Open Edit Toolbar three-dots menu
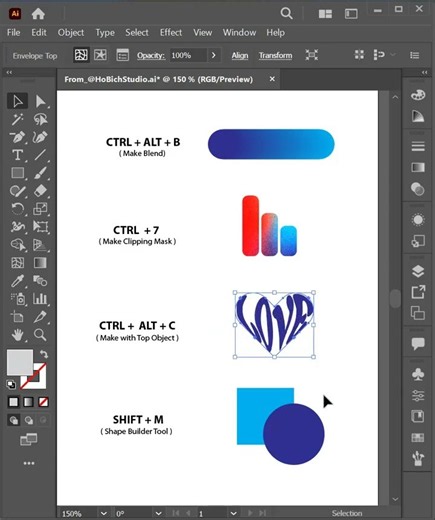 [29, 463]
